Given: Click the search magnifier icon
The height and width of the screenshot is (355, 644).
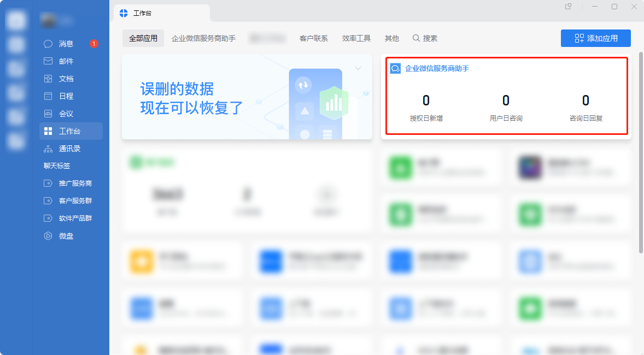Looking at the screenshot, I should [x=416, y=38].
